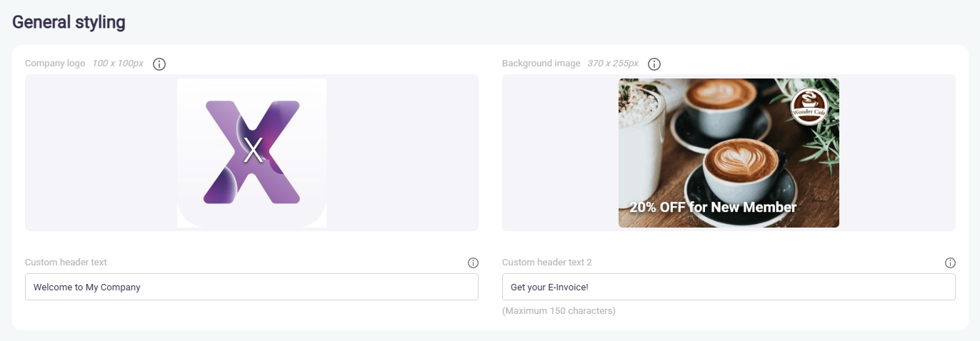Click the "Company logo" field label
This screenshot has height=341, width=980.
pos(55,63)
